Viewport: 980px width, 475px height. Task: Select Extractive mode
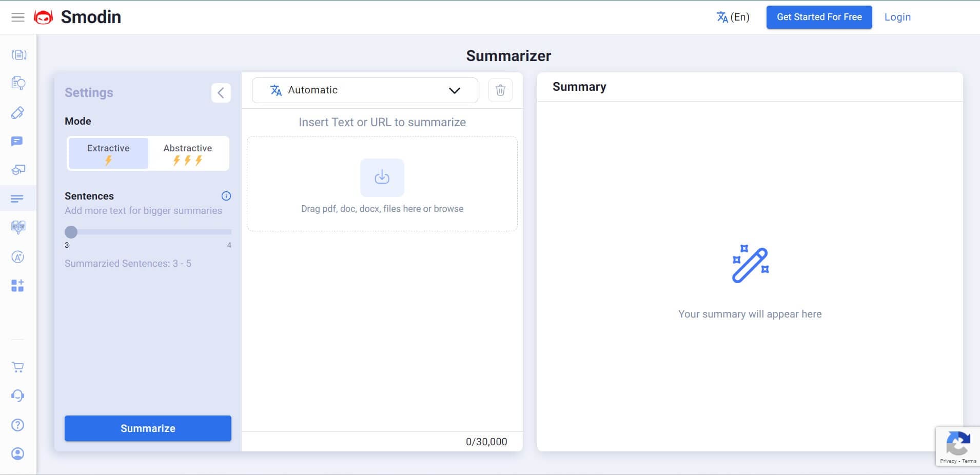pos(108,153)
